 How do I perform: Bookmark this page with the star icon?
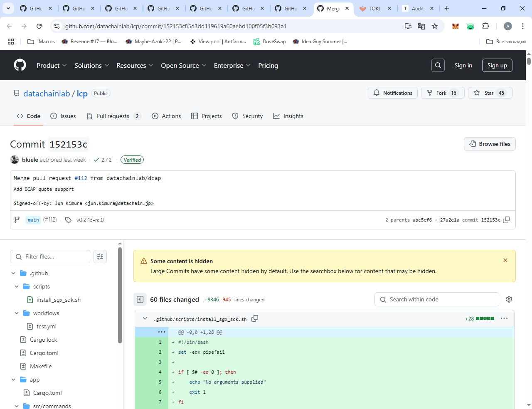(435, 26)
